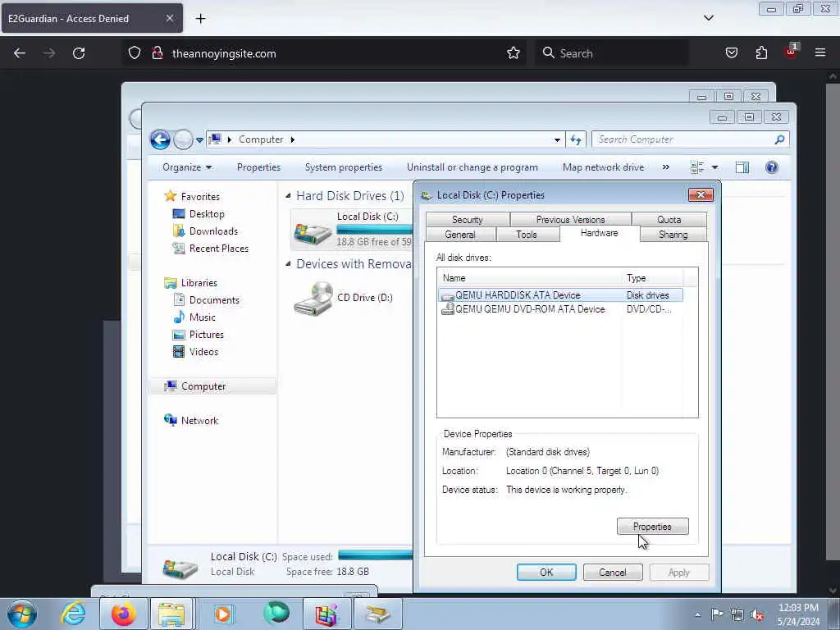
Task: Open the address bar history dropdown
Action: [x=557, y=139]
